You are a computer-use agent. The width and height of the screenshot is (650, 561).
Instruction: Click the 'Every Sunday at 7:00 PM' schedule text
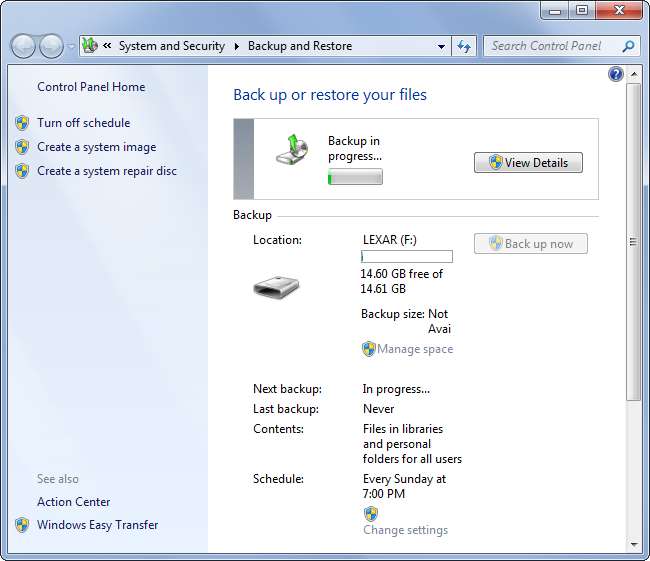coord(404,486)
